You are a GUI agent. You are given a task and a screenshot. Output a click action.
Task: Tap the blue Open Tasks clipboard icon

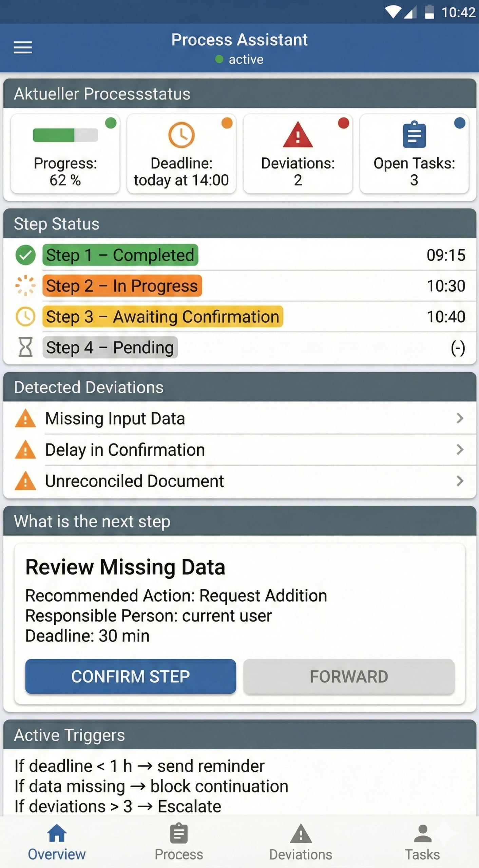click(x=414, y=135)
